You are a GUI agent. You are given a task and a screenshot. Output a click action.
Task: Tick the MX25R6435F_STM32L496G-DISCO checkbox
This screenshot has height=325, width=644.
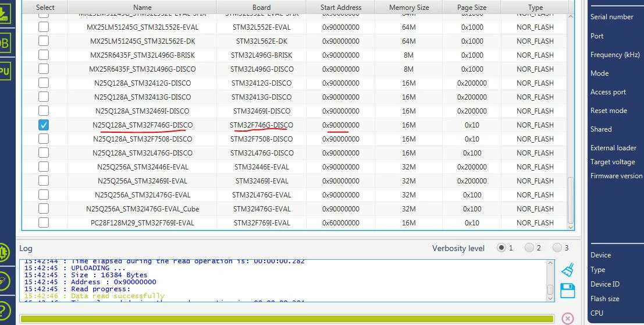click(x=43, y=69)
